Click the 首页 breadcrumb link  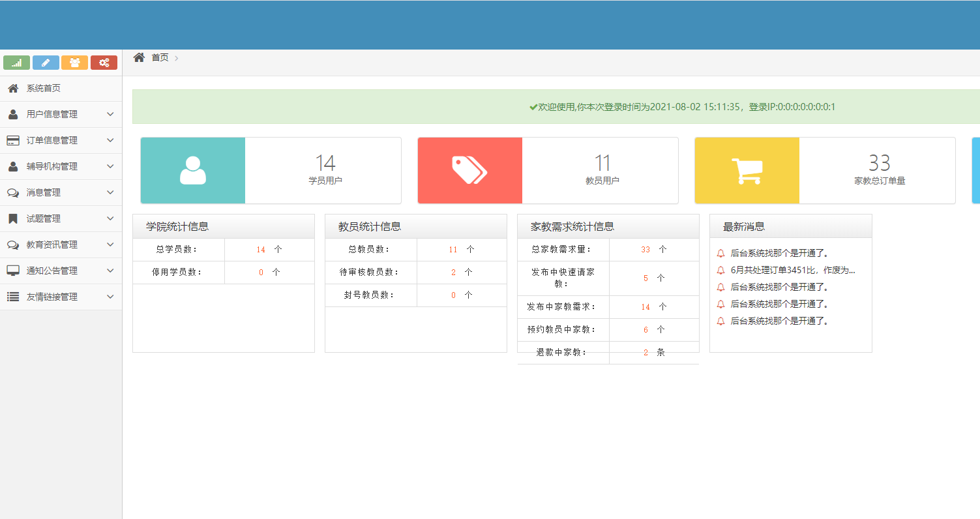pyautogui.click(x=160, y=57)
